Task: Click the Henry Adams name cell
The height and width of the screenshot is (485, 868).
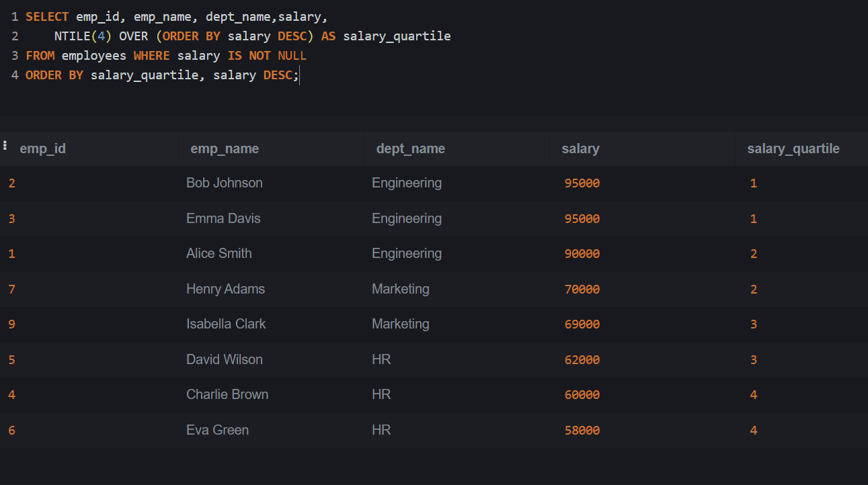Action: click(225, 289)
